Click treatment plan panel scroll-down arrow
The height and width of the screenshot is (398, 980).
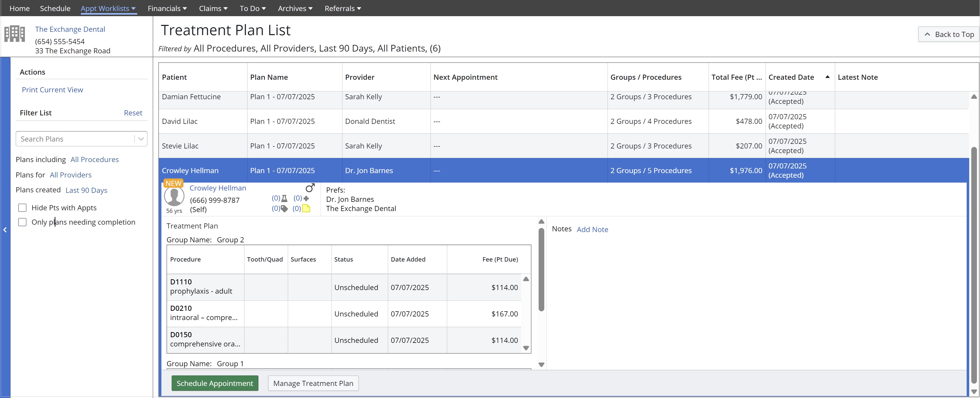[x=541, y=365]
